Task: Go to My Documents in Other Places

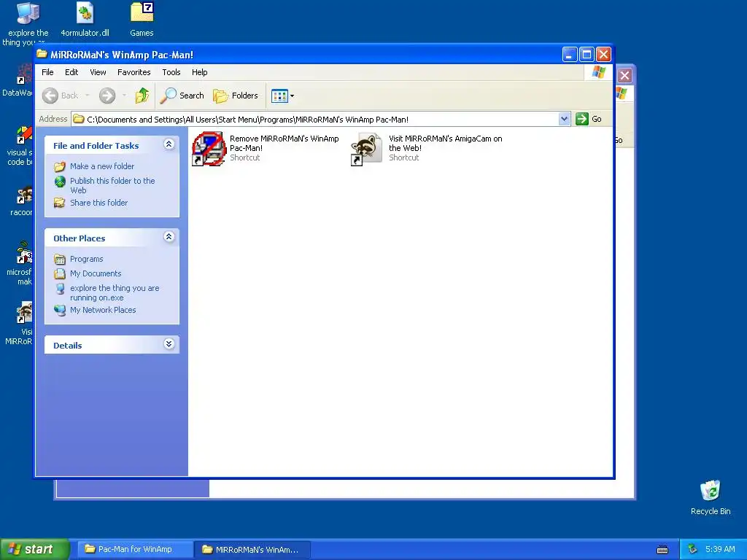Action: (x=96, y=274)
